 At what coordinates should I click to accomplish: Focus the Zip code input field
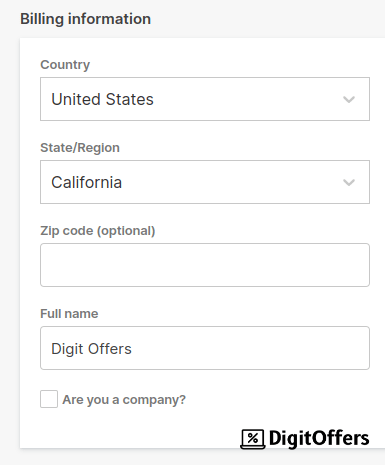(x=205, y=265)
